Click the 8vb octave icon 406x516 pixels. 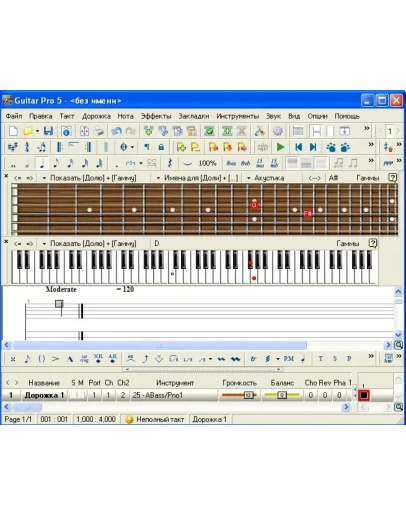246,163
